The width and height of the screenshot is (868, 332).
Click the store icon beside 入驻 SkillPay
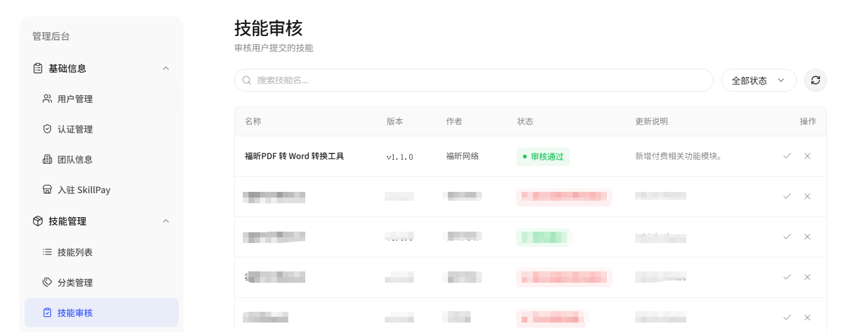(x=47, y=189)
